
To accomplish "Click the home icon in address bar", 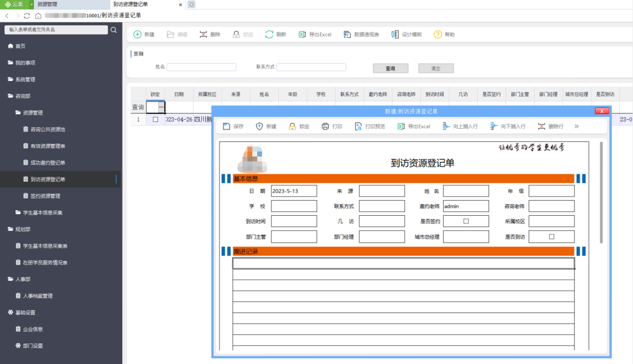I will click(38, 15).
